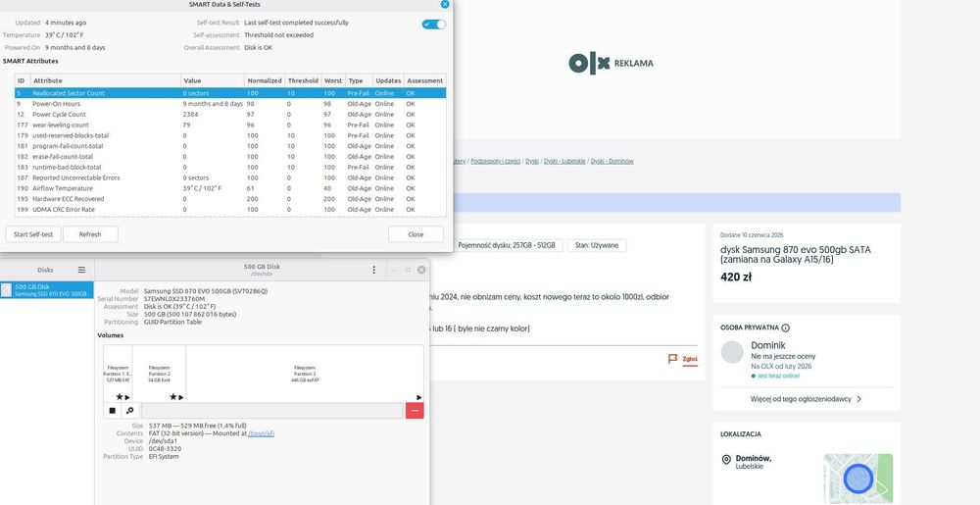Click the OLX logo in the advertisement
The width and height of the screenshot is (980, 505).
pyautogui.click(x=589, y=63)
